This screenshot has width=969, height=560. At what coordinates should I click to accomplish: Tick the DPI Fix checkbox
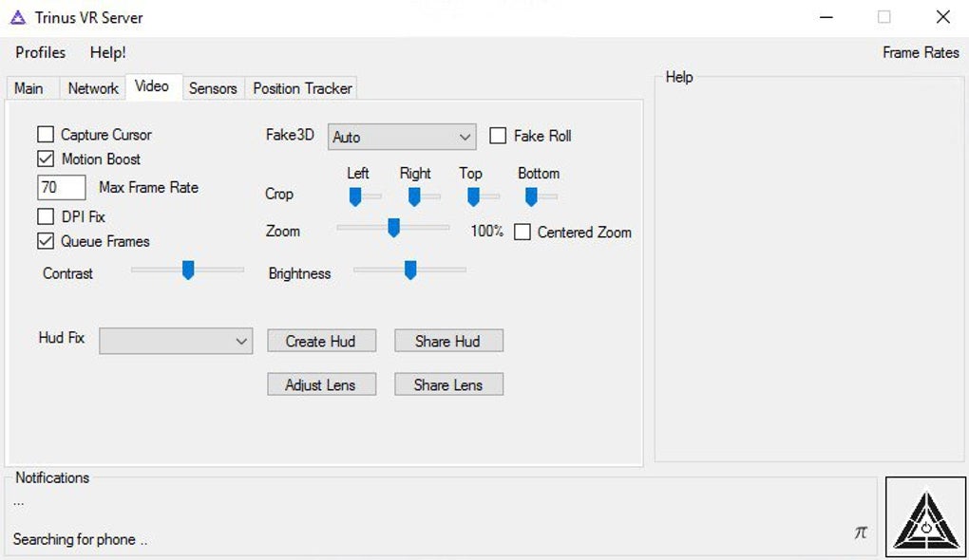point(46,216)
